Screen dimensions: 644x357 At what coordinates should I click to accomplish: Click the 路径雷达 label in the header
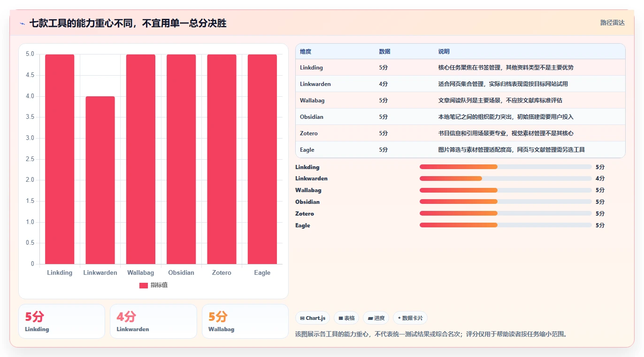pos(613,23)
